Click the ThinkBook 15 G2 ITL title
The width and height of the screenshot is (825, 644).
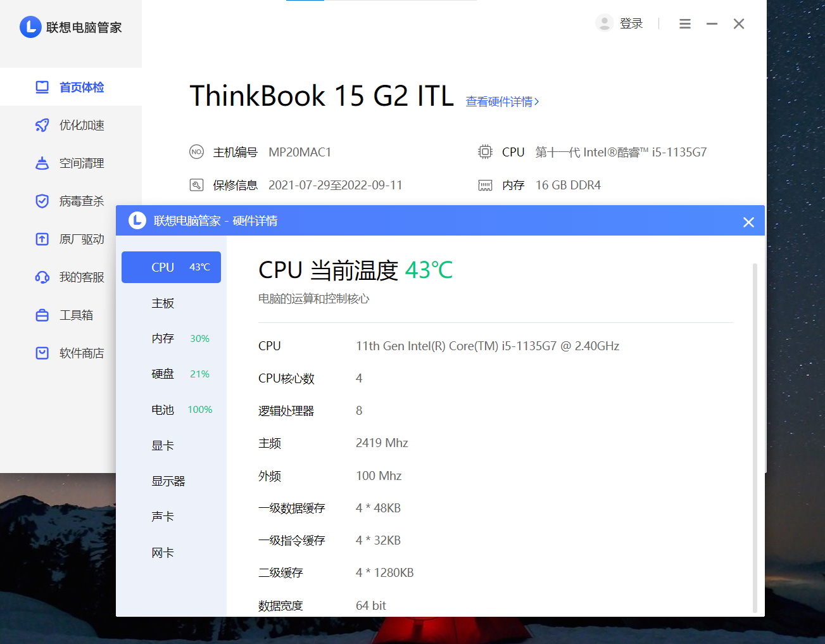pyautogui.click(x=322, y=96)
